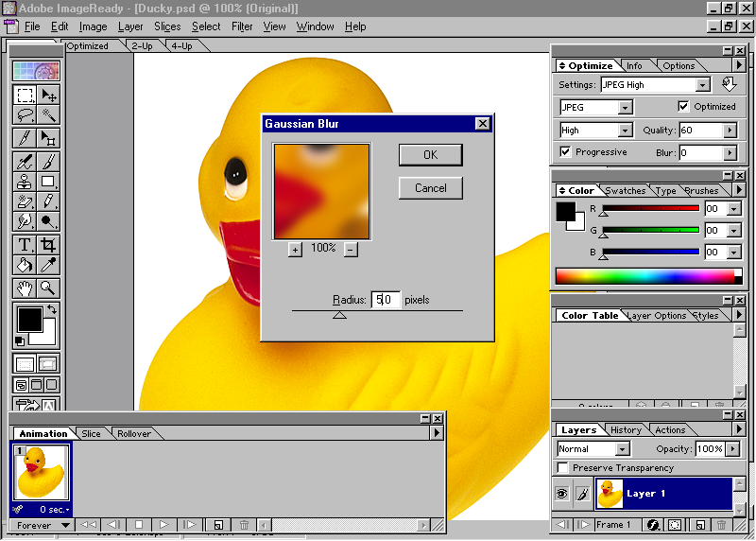Swap foreground and background colors in toolbox
Image resolution: width=756 pixels, height=541 pixels.
52,309
